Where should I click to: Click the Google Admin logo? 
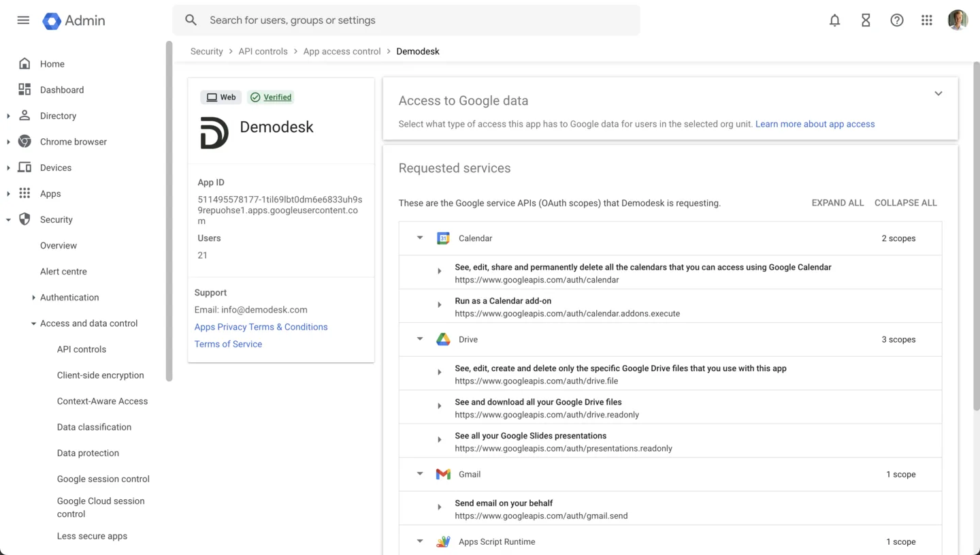tap(73, 20)
